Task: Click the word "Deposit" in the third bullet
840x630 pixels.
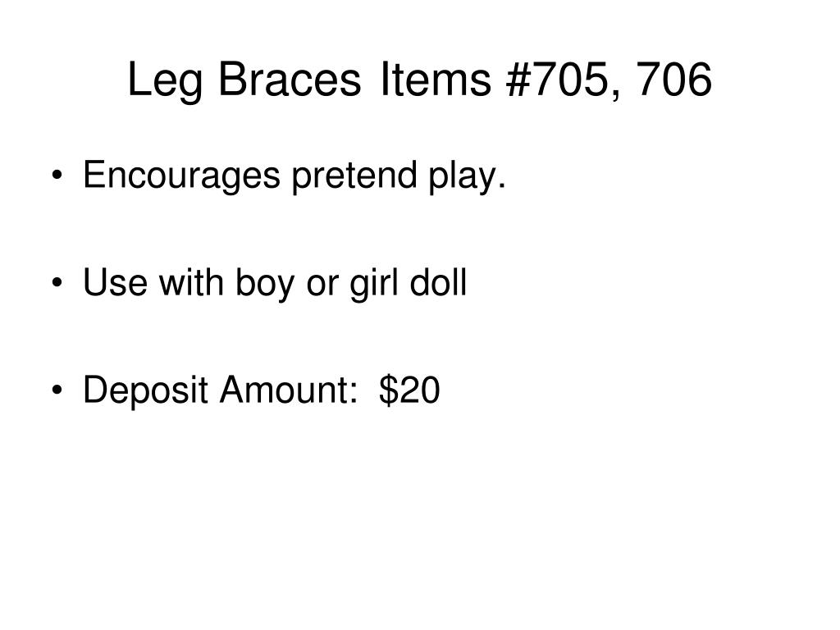Action: pos(145,391)
